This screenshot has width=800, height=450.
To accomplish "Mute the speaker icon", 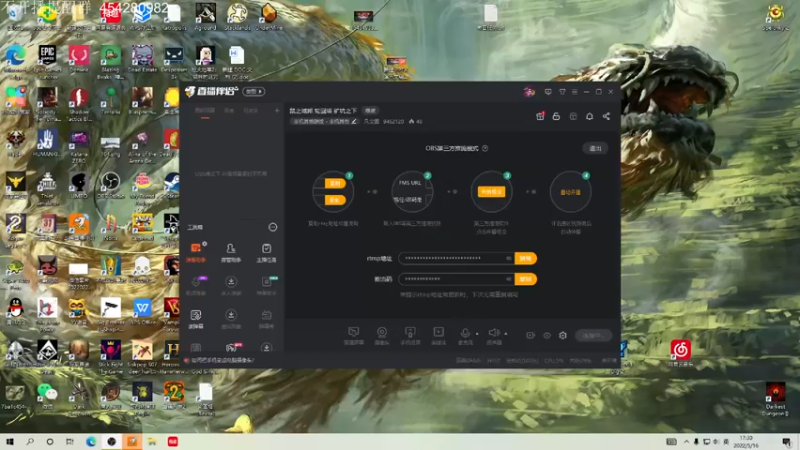I will 493,333.
